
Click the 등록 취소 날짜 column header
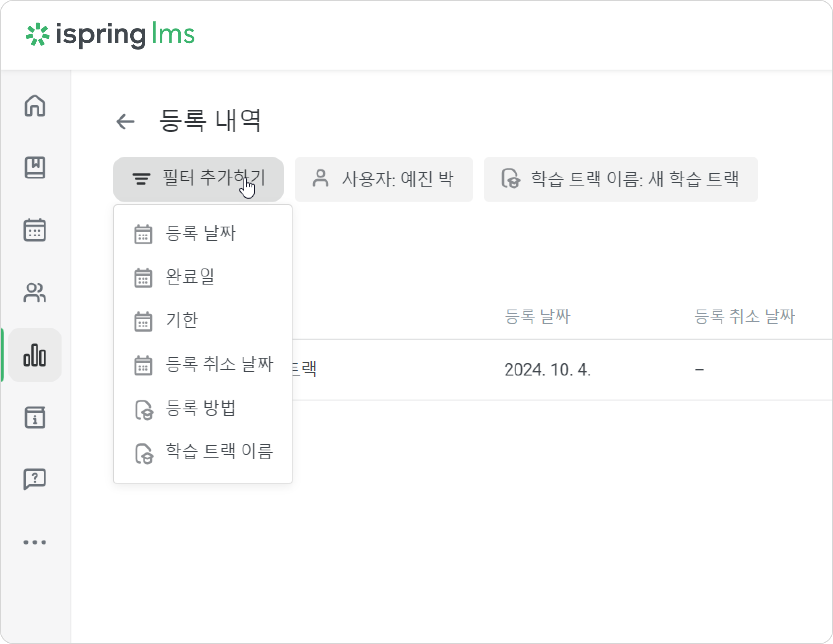pos(744,316)
